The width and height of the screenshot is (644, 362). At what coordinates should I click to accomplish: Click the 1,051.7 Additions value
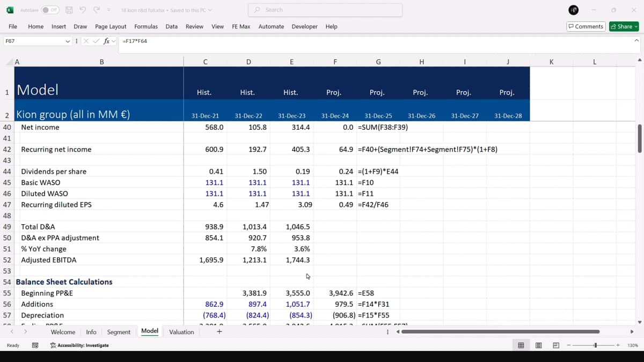tap(291, 304)
